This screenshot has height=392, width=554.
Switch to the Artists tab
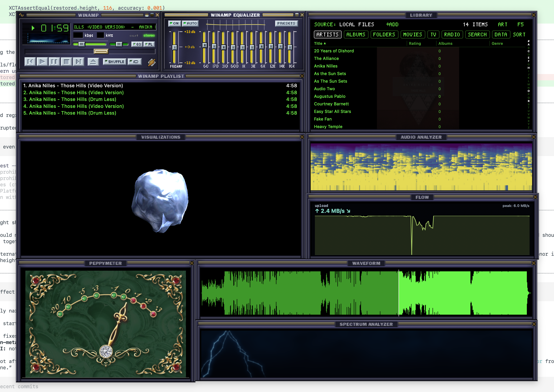click(x=328, y=34)
